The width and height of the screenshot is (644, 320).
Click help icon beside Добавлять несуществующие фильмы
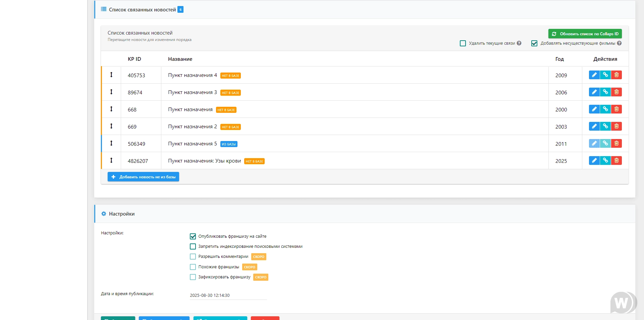619,43
